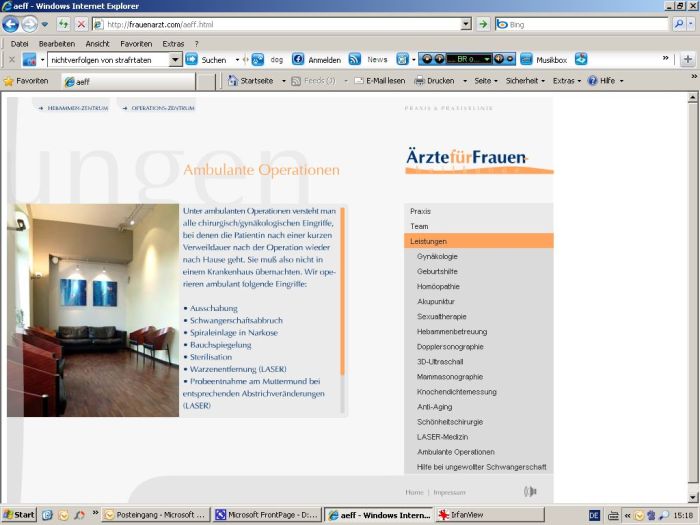The height and width of the screenshot is (525, 700).
Task: Click the Impressum footer link
Action: pos(449,492)
